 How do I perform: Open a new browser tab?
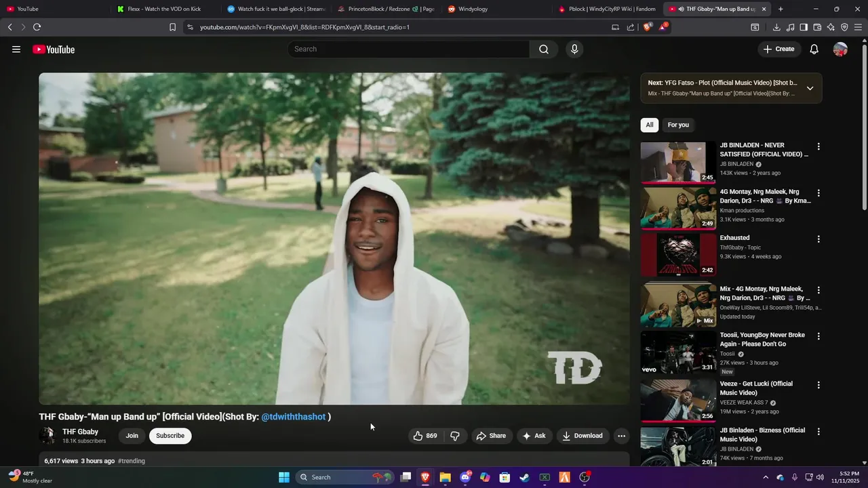click(x=781, y=9)
